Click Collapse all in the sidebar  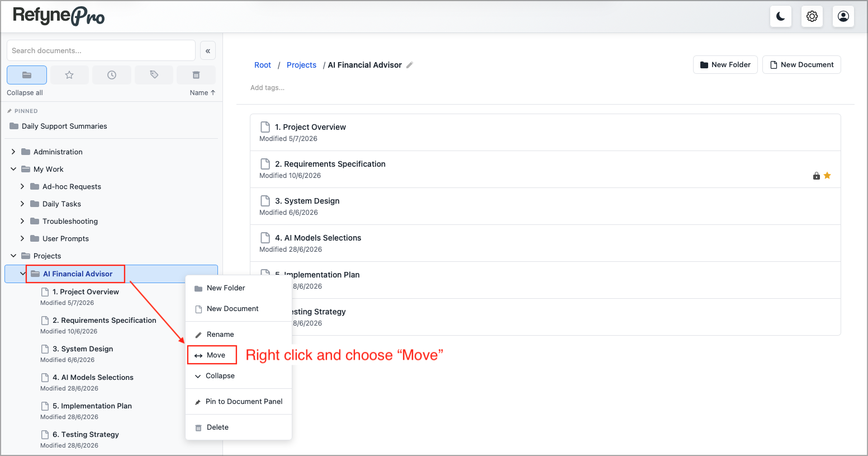pyautogui.click(x=25, y=93)
